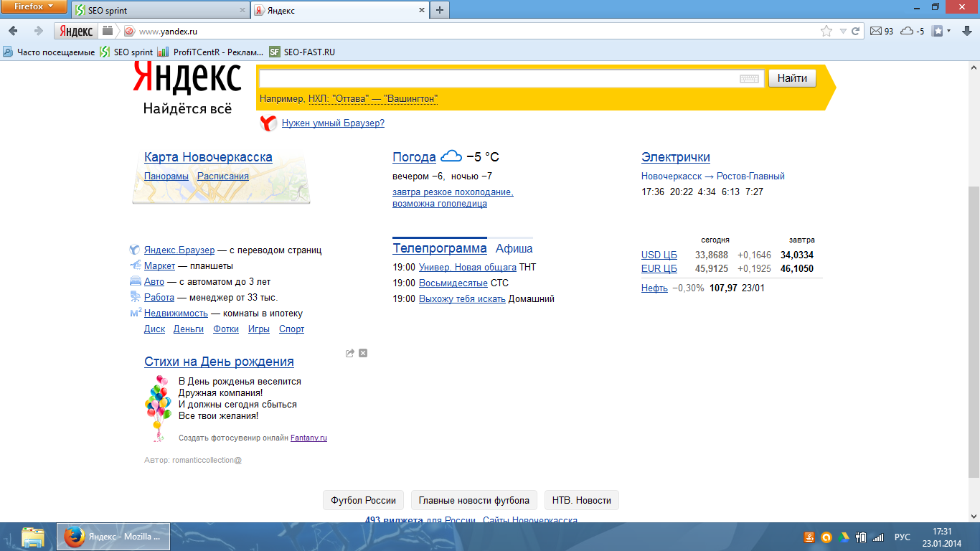Viewport: 980px width, 551px height.
Task: Click the battery power tray icon
Action: tap(861, 537)
